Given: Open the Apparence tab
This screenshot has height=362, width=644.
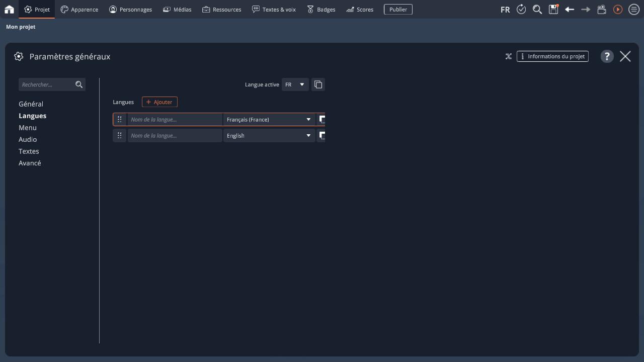Looking at the screenshot, I should (x=79, y=9).
